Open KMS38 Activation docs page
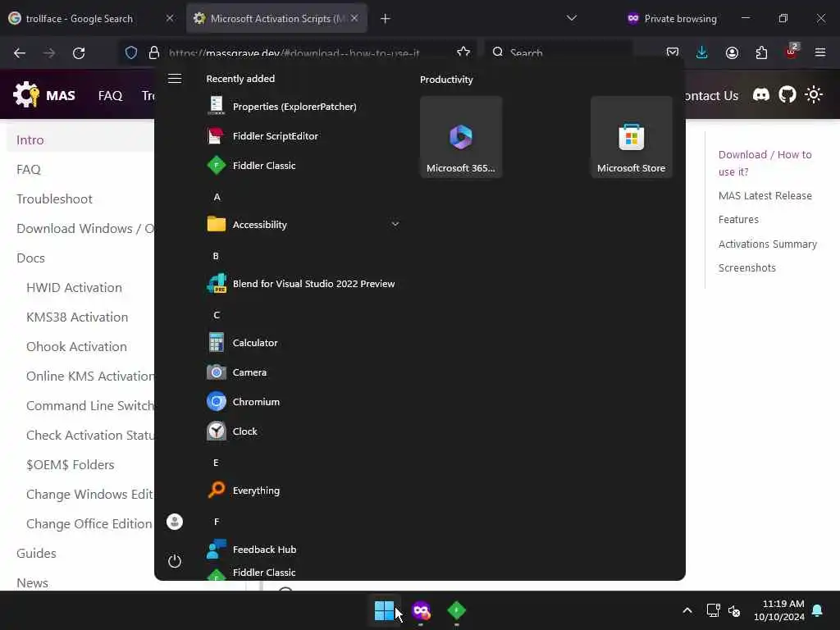Image resolution: width=840 pixels, height=630 pixels. pyautogui.click(x=77, y=317)
